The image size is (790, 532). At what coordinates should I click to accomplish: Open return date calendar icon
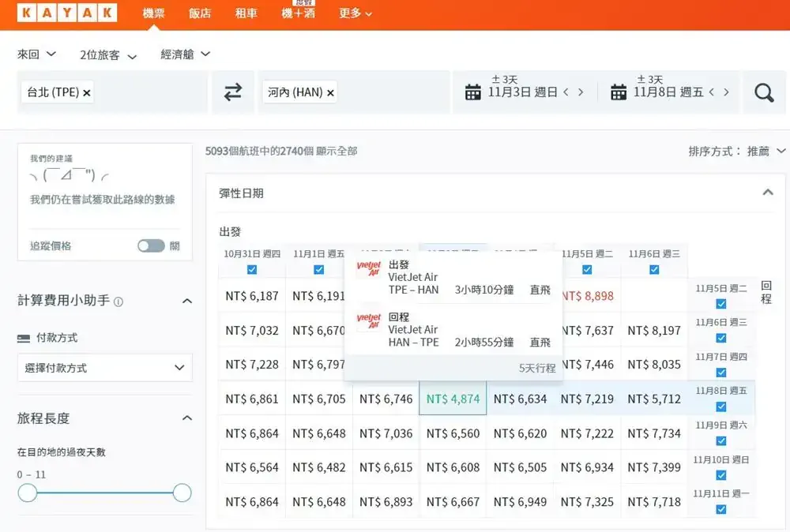tap(619, 92)
